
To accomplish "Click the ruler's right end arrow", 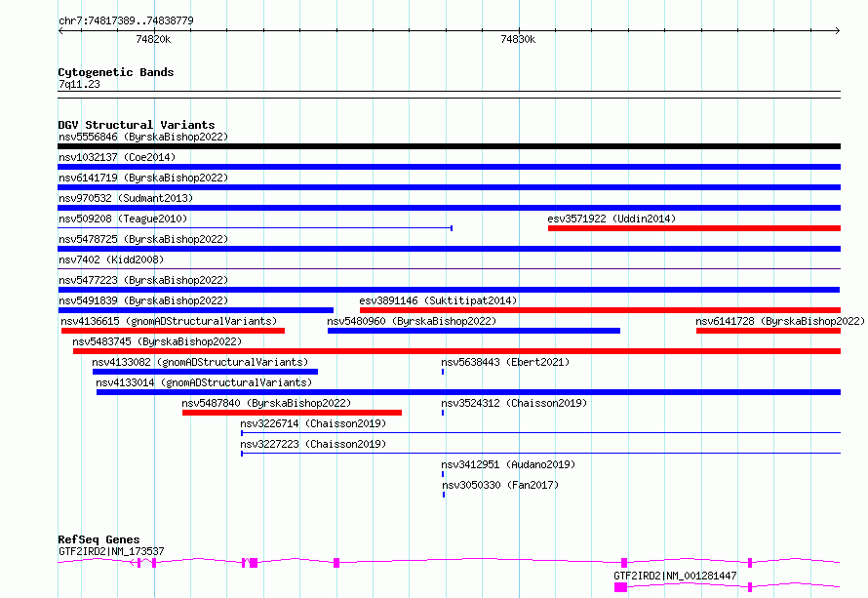I will coord(838,31).
